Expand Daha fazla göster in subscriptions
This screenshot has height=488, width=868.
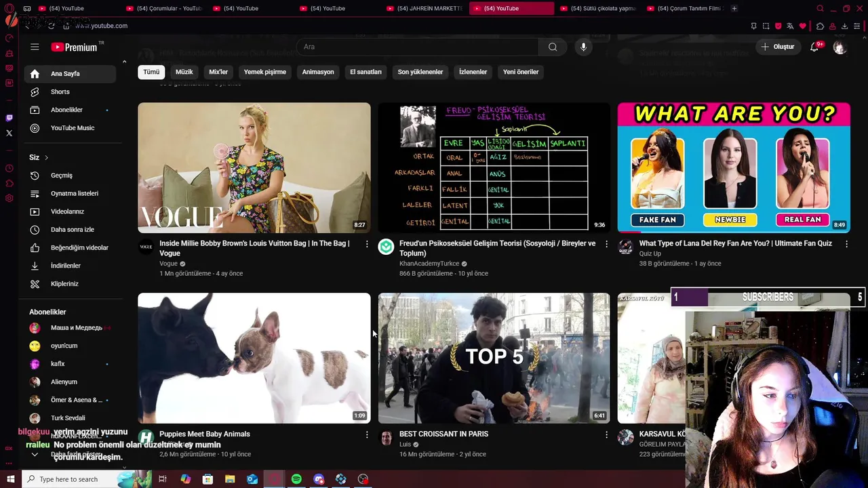[70, 454]
